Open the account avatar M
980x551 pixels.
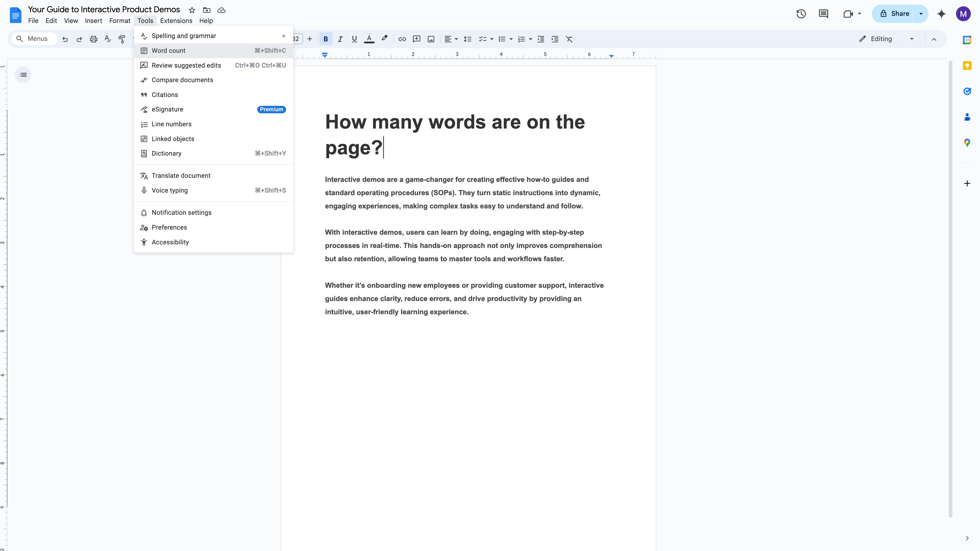(x=963, y=14)
